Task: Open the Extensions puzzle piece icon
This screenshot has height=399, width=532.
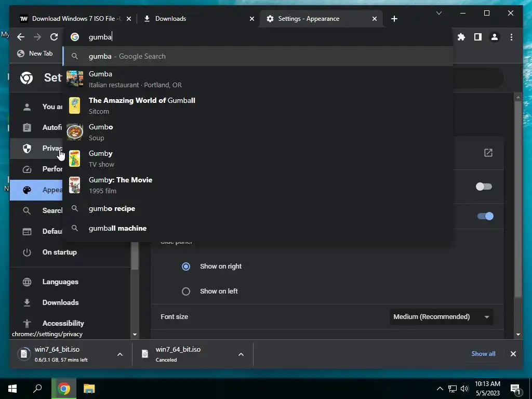Action: pyautogui.click(x=461, y=37)
